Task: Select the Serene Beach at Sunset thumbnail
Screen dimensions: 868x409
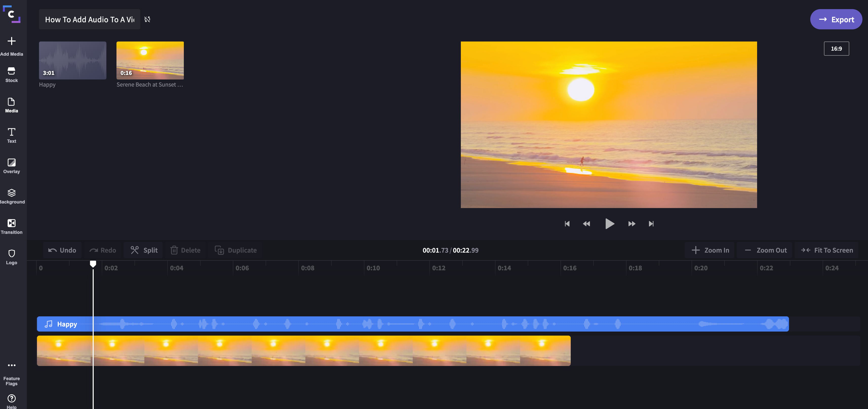Action: pyautogui.click(x=150, y=60)
